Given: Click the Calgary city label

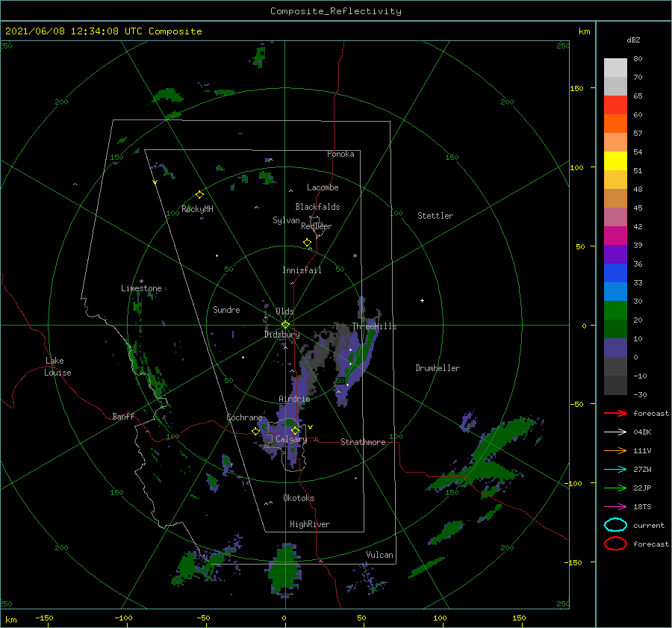Looking at the screenshot, I should tap(291, 439).
